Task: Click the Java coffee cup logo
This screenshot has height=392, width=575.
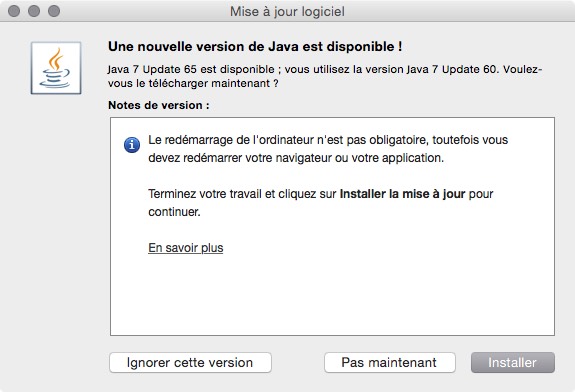Action: pyautogui.click(x=56, y=68)
